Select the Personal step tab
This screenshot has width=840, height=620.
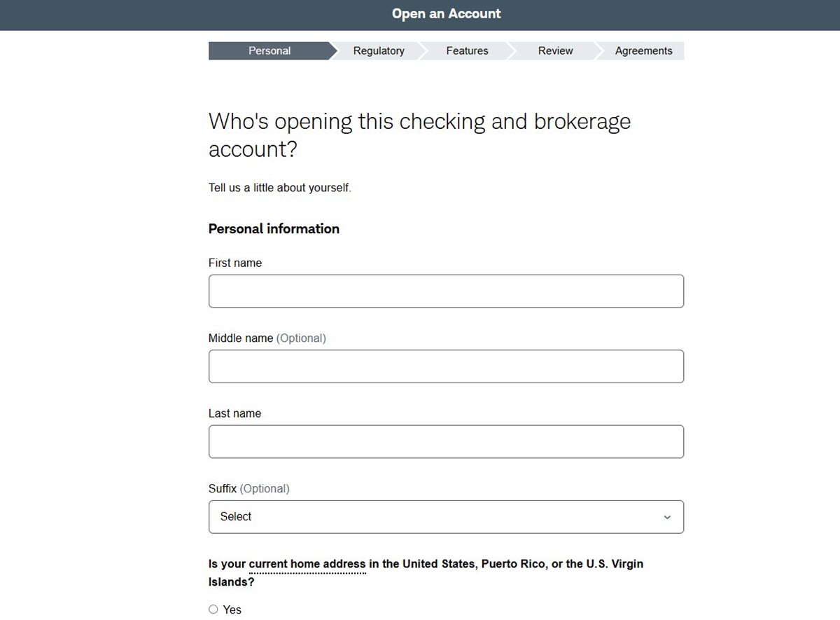(x=269, y=50)
